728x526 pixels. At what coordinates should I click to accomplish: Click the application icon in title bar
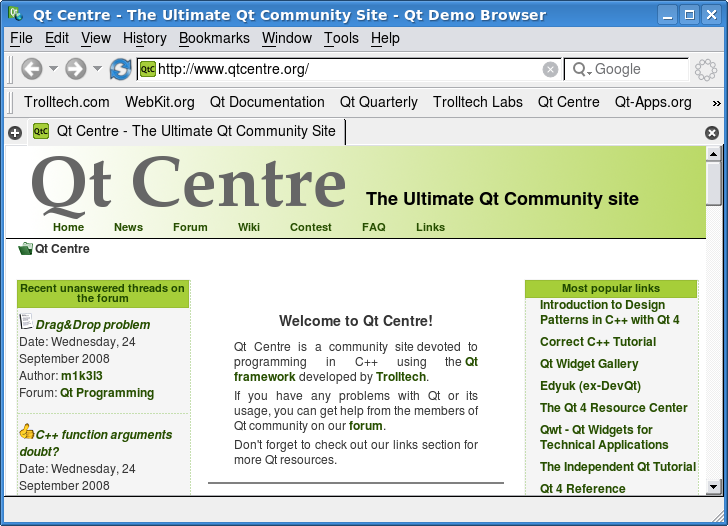coord(15,14)
